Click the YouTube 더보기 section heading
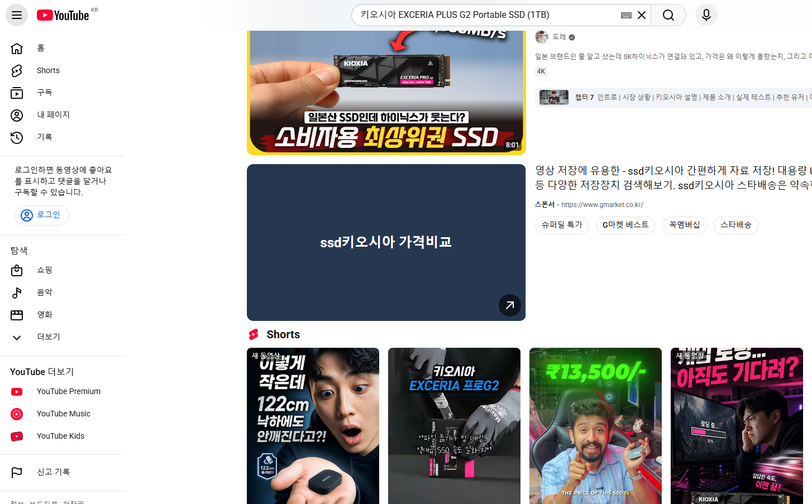This screenshot has width=812, height=504. [x=42, y=372]
